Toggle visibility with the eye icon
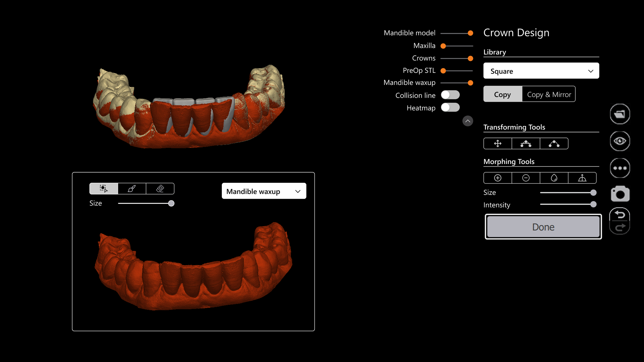 620,141
